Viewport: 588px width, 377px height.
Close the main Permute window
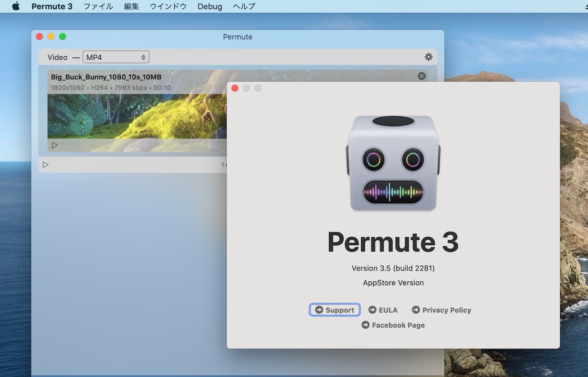pyautogui.click(x=39, y=37)
